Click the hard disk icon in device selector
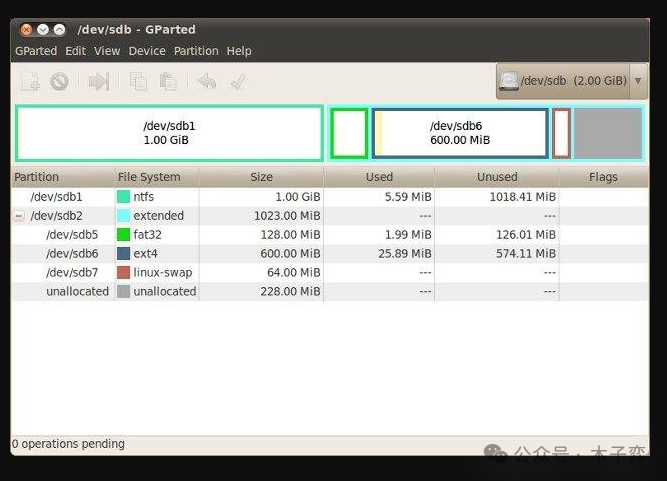 coord(509,81)
